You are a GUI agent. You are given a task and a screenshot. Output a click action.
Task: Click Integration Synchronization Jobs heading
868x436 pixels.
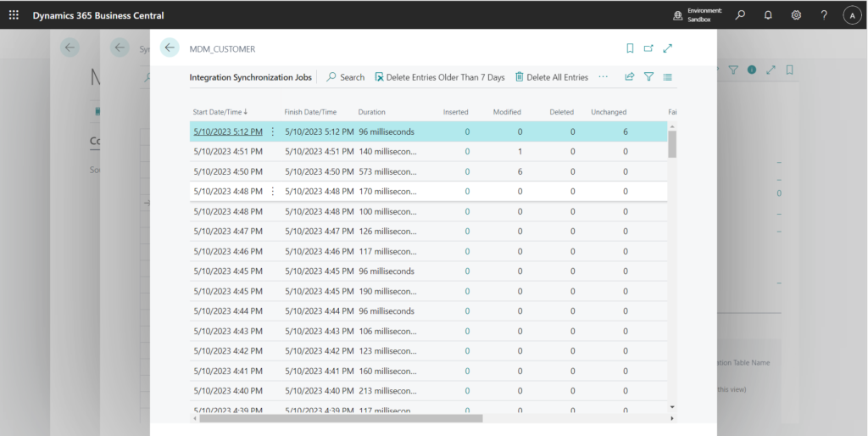click(x=251, y=77)
